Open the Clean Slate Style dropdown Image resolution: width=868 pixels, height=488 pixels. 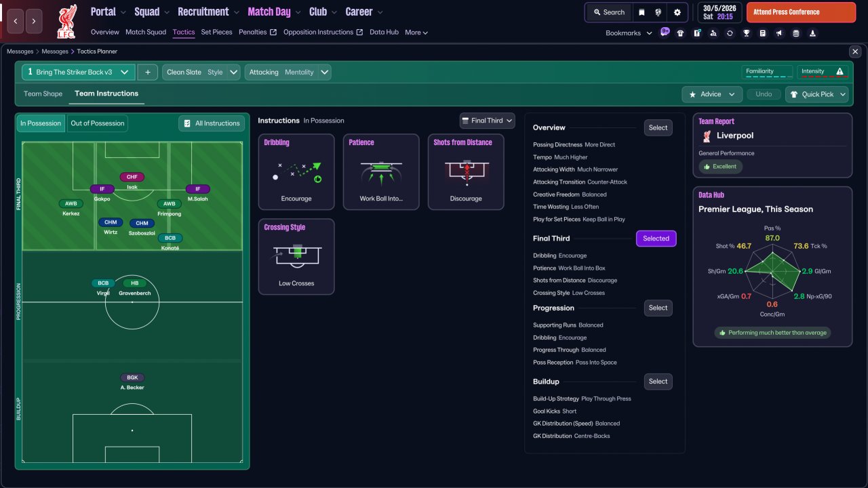point(201,72)
